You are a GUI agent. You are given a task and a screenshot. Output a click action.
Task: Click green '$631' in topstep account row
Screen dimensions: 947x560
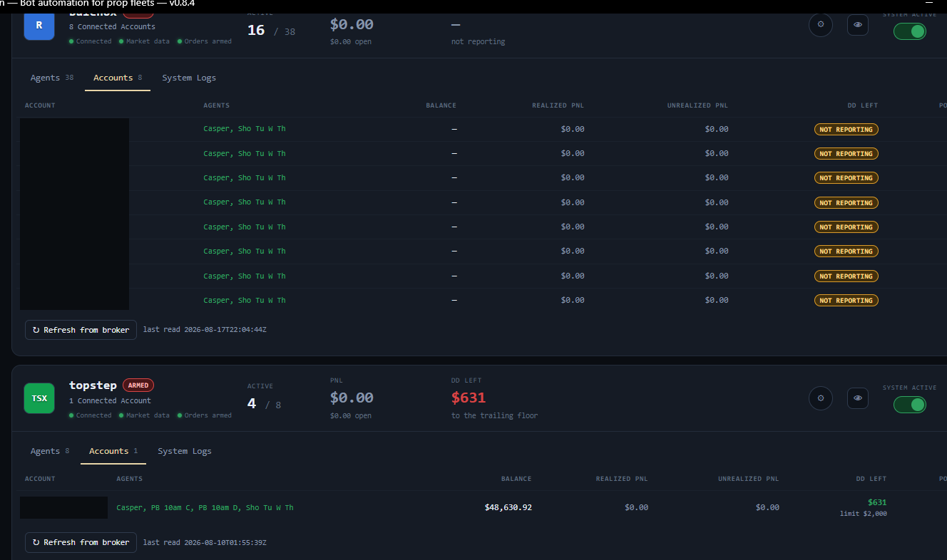coord(877,502)
